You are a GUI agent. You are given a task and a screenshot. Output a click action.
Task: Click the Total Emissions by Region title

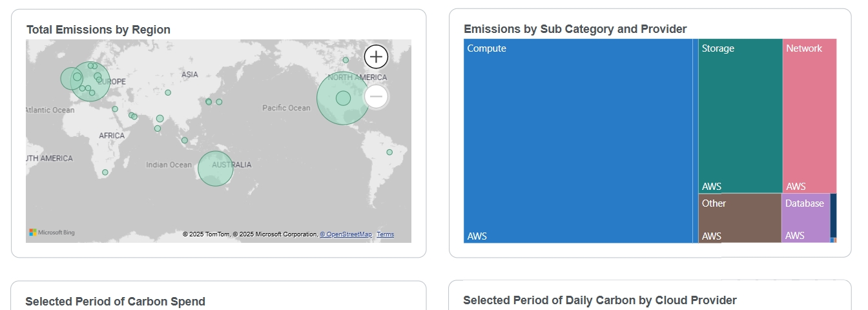pyautogui.click(x=98, y=30)
